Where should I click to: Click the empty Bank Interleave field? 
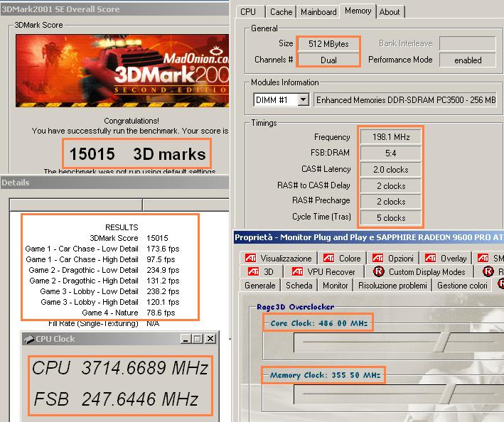(x=468, y=43)
